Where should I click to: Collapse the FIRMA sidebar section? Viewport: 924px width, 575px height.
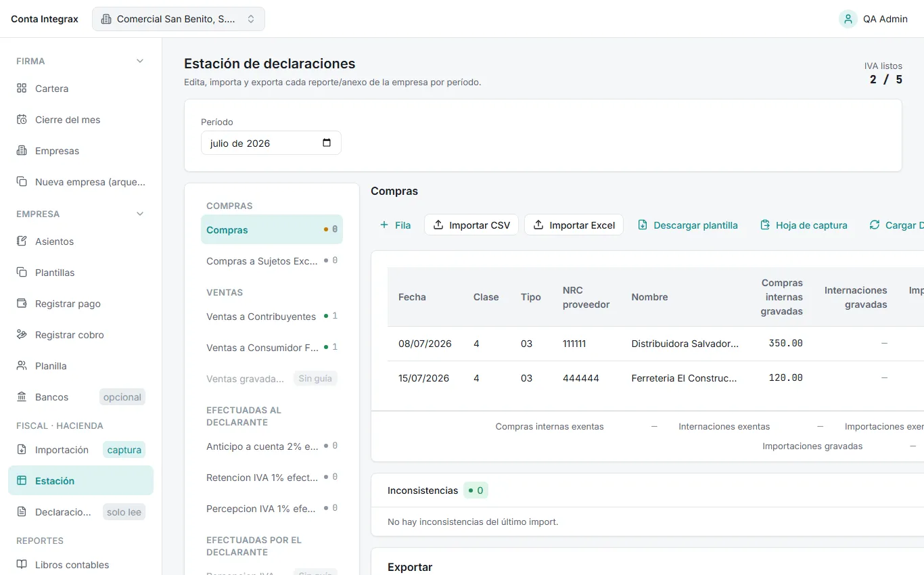pyautogui.click(x=140, y=61)
